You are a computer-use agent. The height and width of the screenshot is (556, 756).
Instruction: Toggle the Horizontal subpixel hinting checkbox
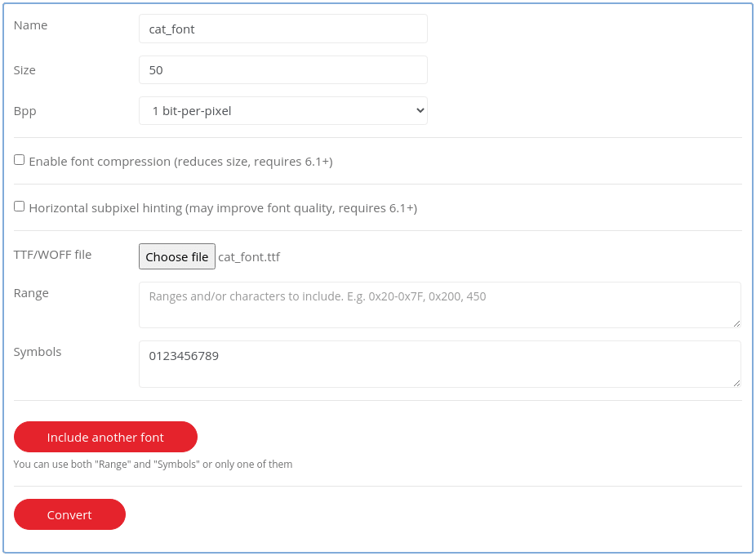coord(20,207)
